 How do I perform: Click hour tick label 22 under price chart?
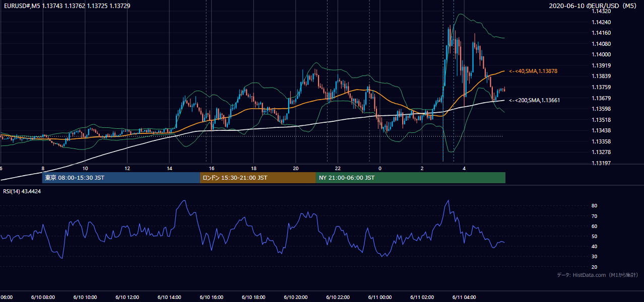click(x=338, y=168)
